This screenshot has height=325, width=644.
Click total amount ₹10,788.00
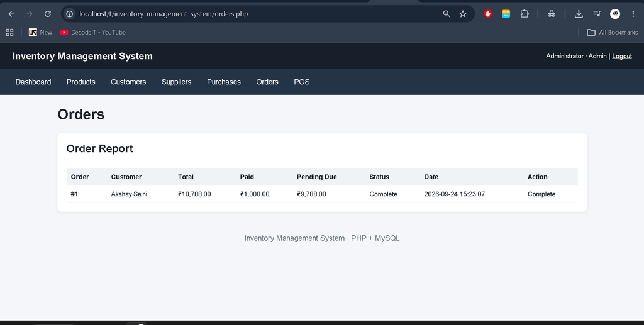click(194, 194)
